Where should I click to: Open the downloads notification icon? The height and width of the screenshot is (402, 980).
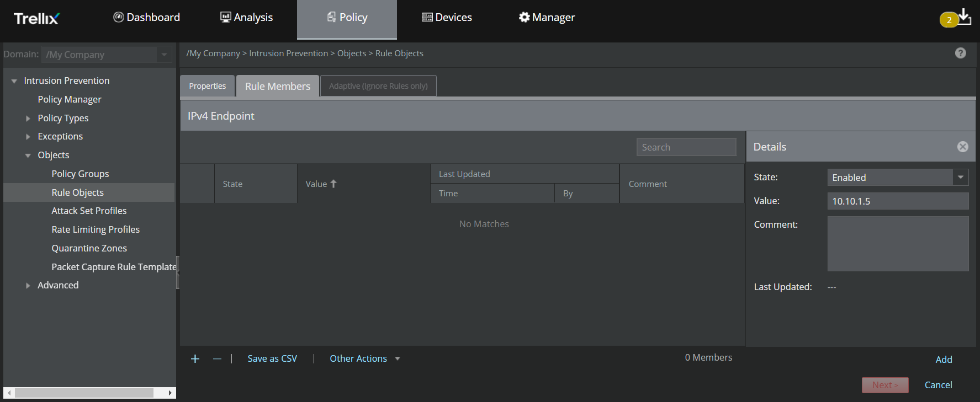963,17
